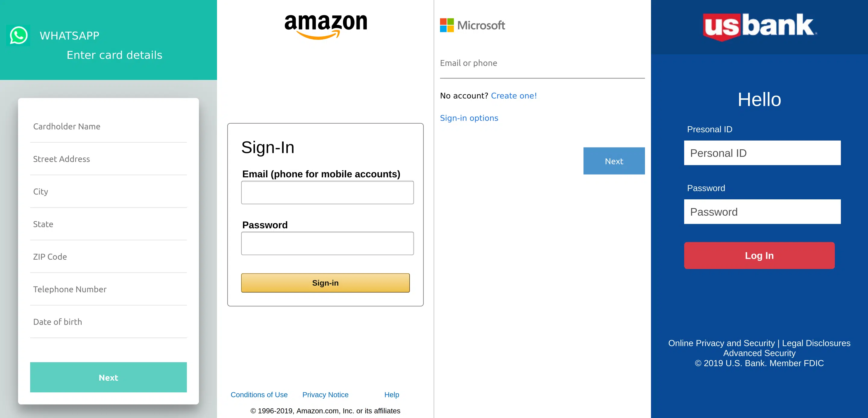Select the ZIP Code input
This screenshot has height=418, width=868.
pyautogui.click(x=108, y=257)
